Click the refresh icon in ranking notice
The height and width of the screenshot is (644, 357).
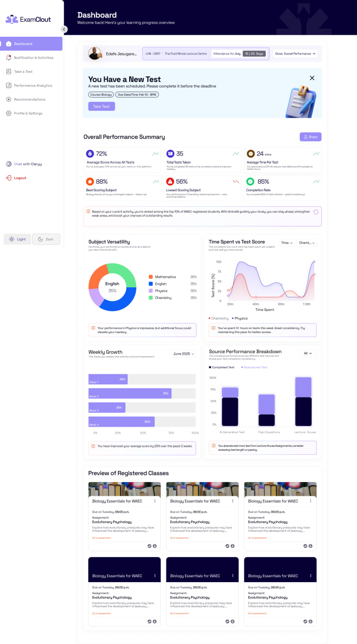[316, 212]
